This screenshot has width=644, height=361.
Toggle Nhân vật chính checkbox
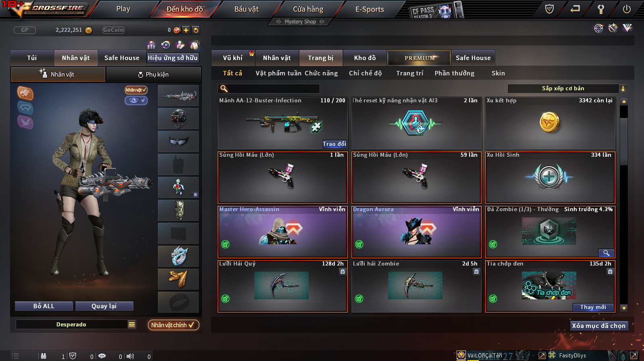[174, 325]
